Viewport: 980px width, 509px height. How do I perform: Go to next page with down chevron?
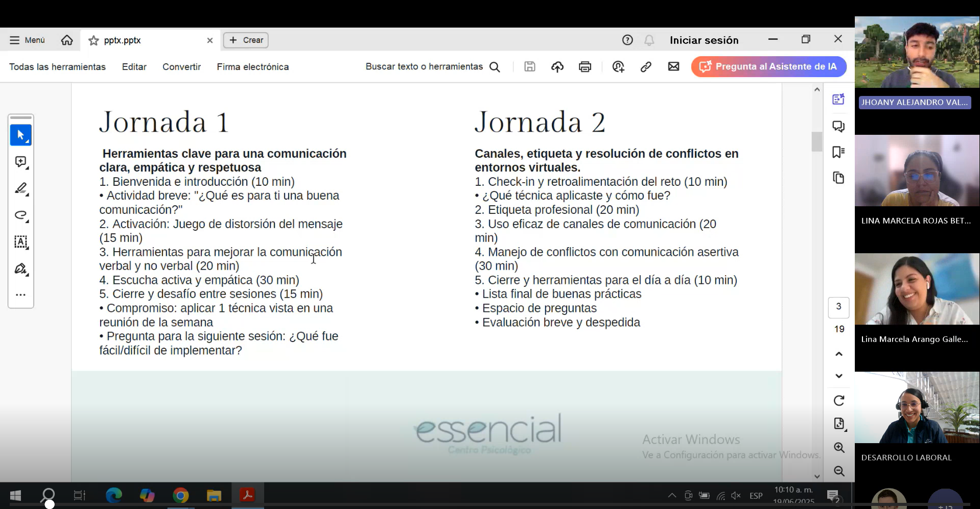coord(839,376)
